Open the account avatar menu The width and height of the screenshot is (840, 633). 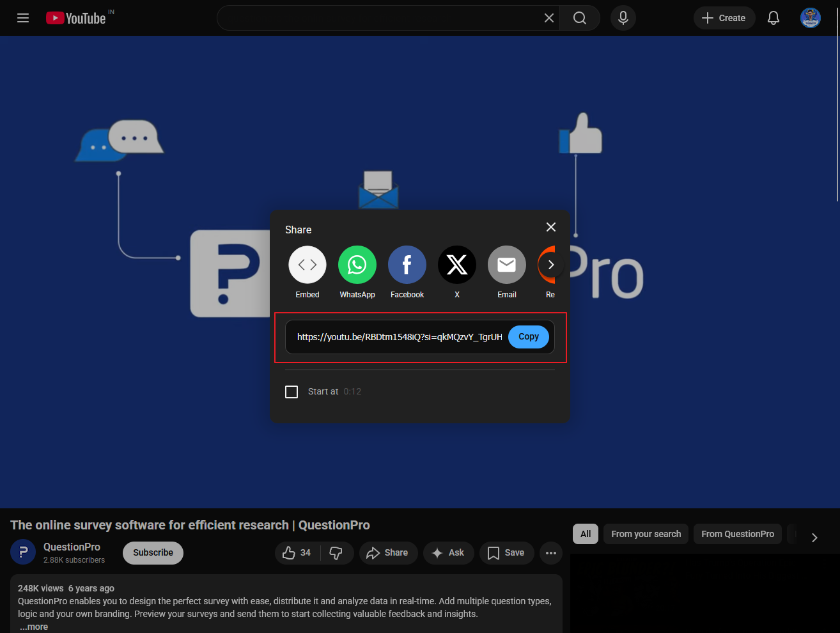811,18
